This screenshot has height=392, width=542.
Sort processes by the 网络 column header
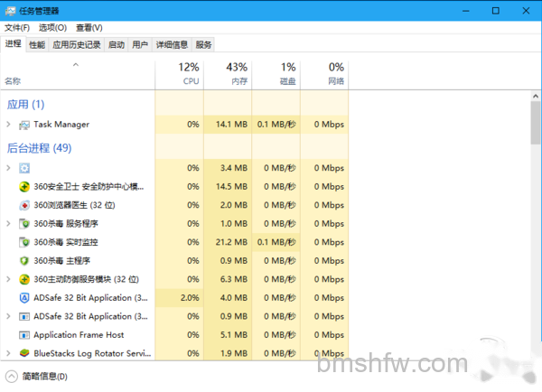pos(324,74)
